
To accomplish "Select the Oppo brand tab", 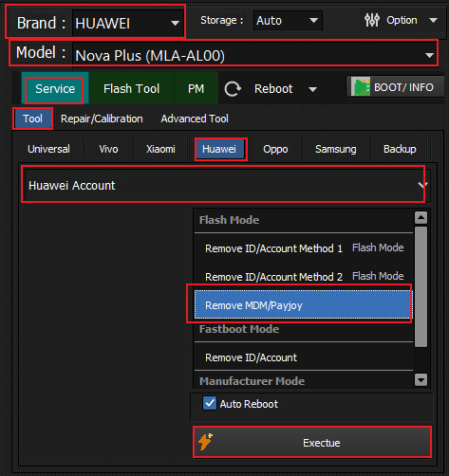I will pos(275,149).
